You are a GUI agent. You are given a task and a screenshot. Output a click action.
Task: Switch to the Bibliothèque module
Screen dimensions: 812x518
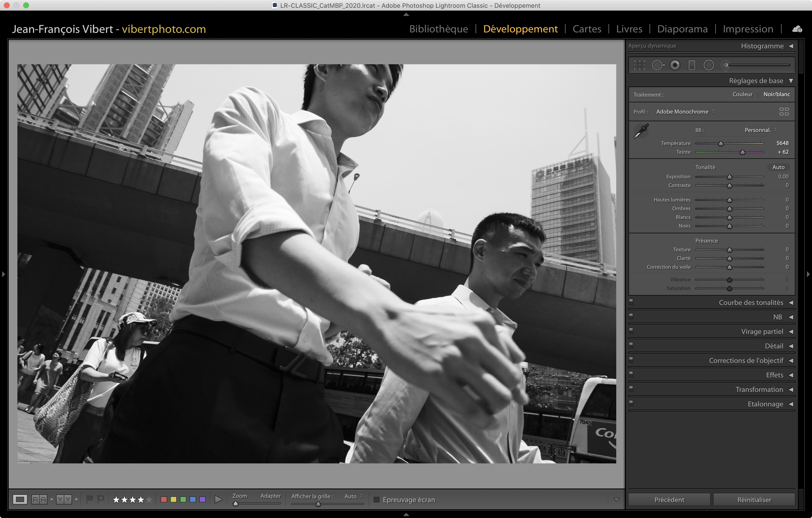click(438, 29)
